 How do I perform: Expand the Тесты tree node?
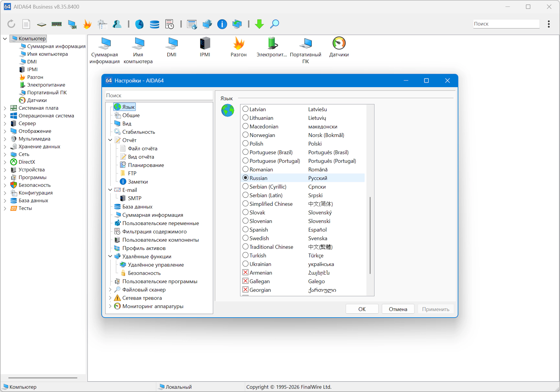point(5,208)
